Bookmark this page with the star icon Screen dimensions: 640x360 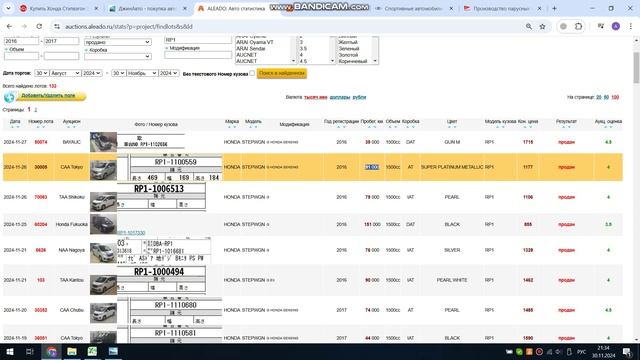tap(542, 27)
